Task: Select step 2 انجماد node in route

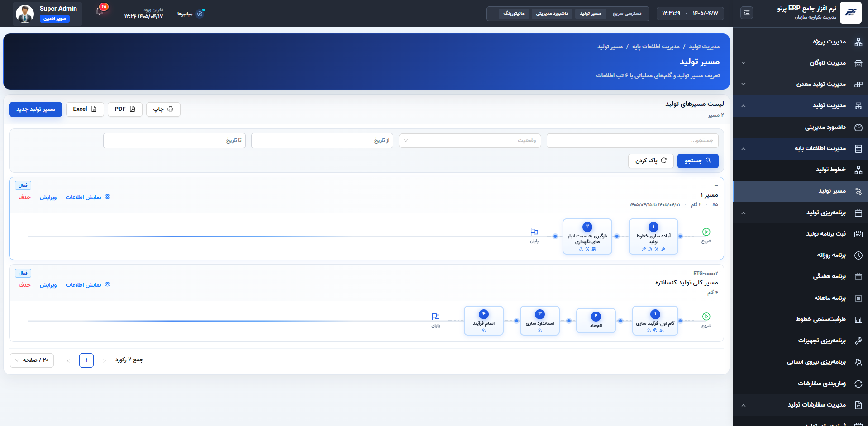Action: click(596, 321)
